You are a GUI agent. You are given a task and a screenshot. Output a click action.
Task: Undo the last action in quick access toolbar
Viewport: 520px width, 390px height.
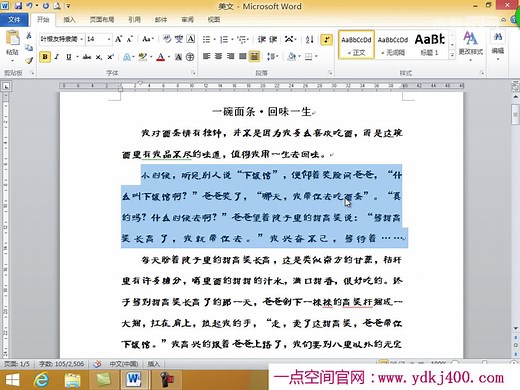[x=29, y=6]
